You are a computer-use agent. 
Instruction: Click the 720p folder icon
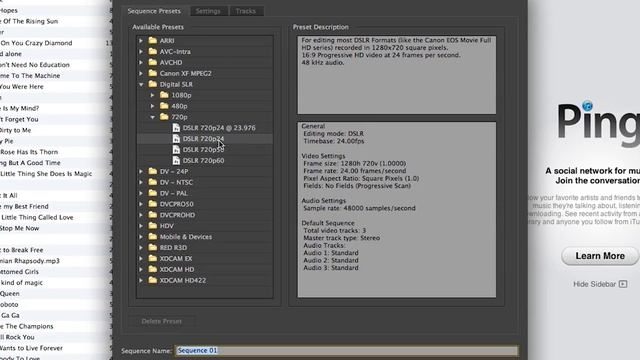point(164,117)
